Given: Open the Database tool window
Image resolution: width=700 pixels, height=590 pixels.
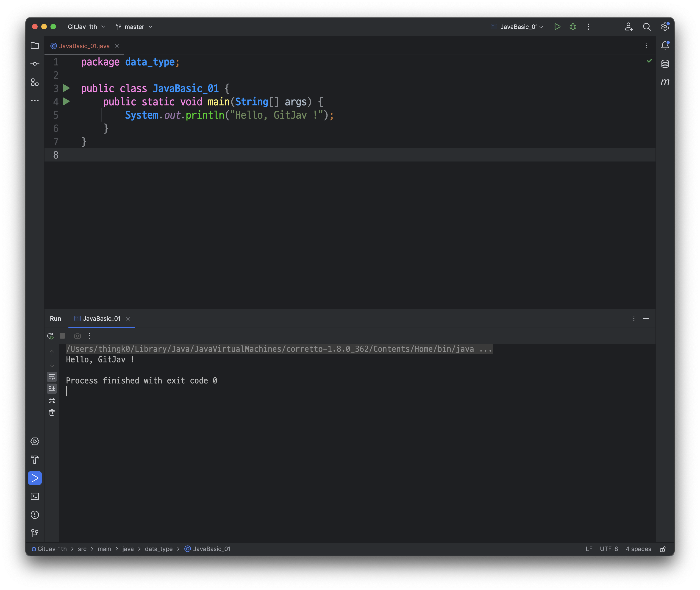Looking at the screenshot, I should click(665, 64).
